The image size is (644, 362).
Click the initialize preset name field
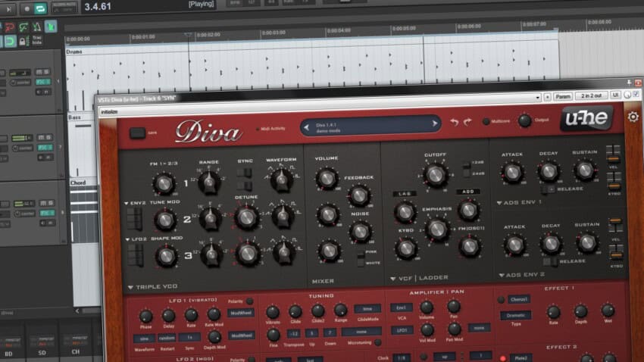coord(109,111)
